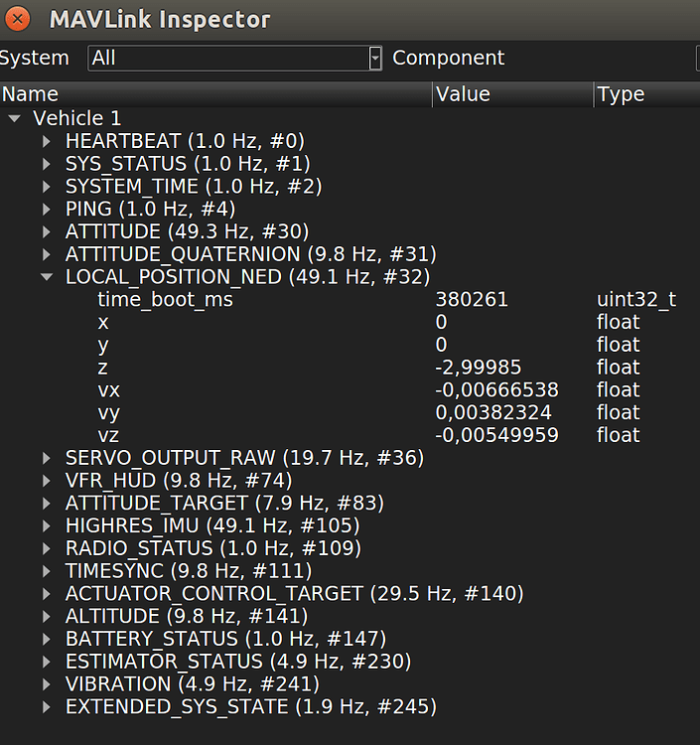Select the HEARTBEAT (1.0 Hz, #0) label
The height and width of the screenshot is (745, 700).
click(x=185, y=141)
